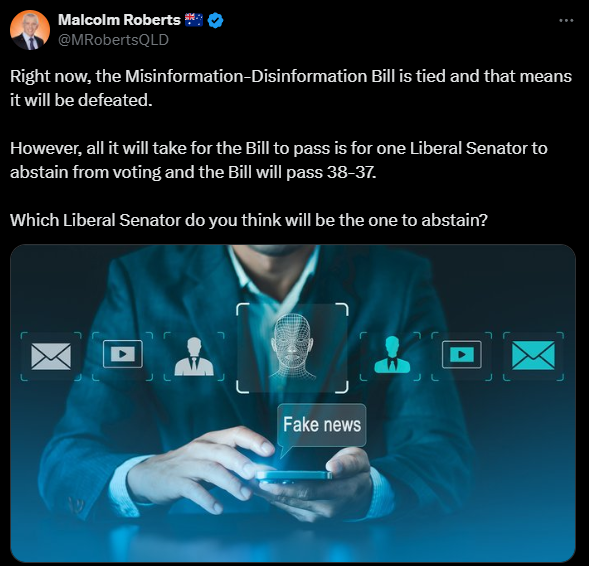Open the attached tweet image
589x566 pixels.
click(293, 403)
